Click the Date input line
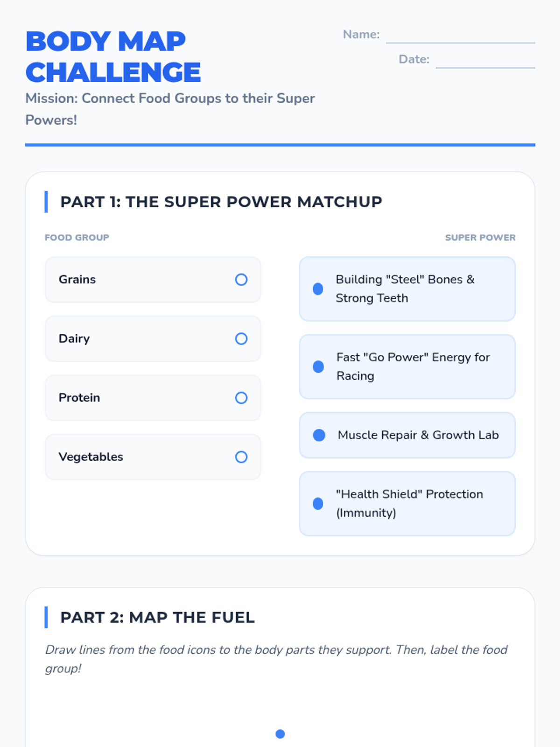This screenshot has height=747, width=560. pos(485,61)
